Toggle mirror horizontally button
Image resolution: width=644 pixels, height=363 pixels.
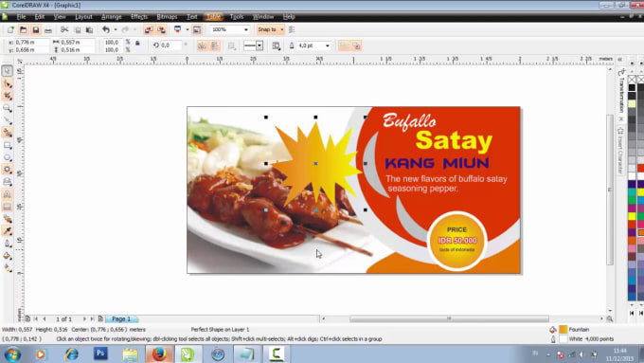pyautogui.click(x=202, y=45)
